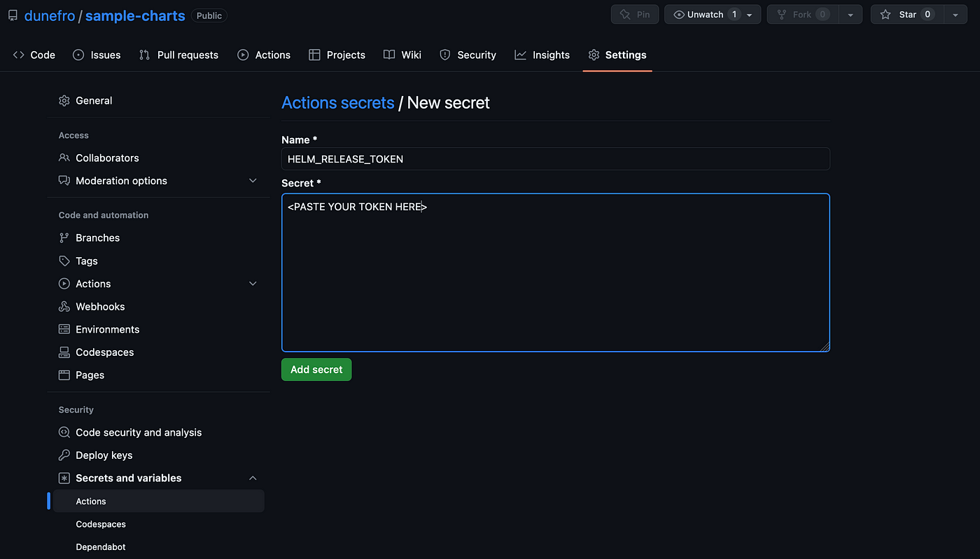Click the Secret textarea resize handle
Image resolution: width=980 pixels, height=559 pixels.
[825, 346]
